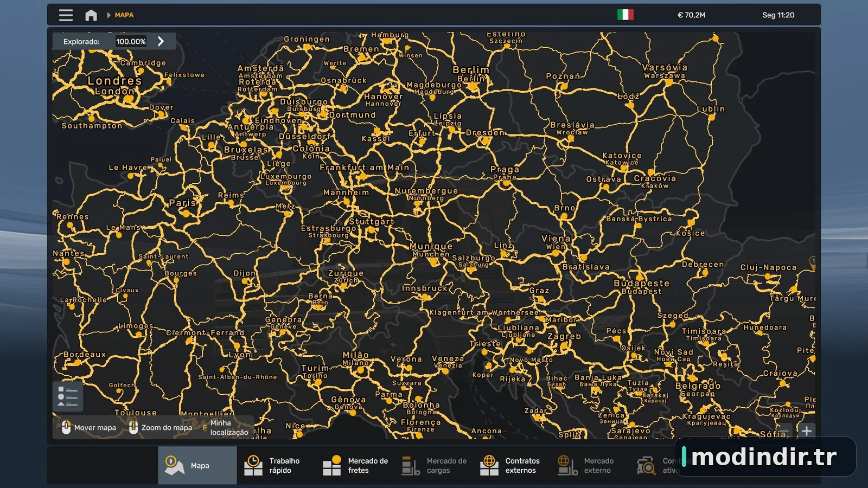This screenshot has height=488, width=868.
Task: Click the Gênova city label
Action: coord(348,400)
